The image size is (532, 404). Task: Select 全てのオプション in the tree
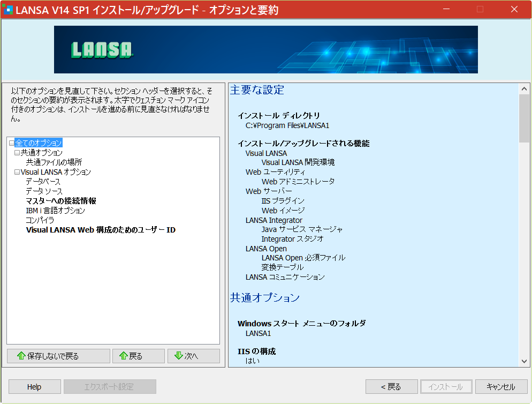point(39,143)
